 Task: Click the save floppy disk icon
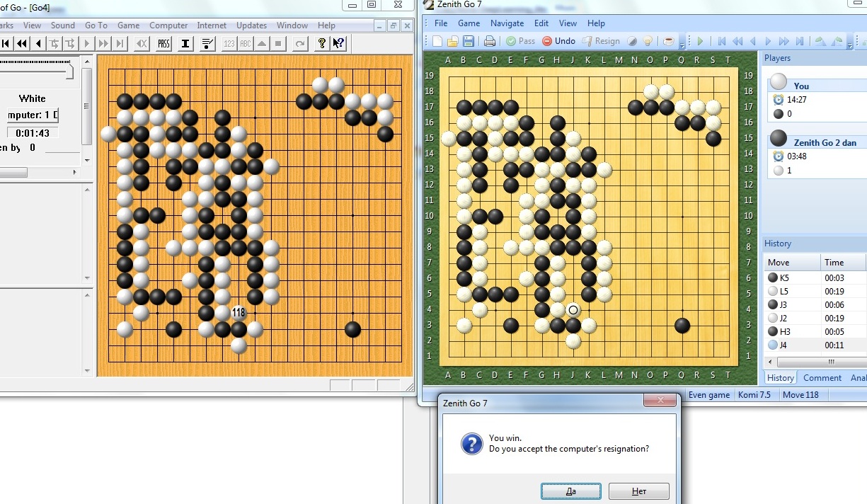tap(468, 41)
